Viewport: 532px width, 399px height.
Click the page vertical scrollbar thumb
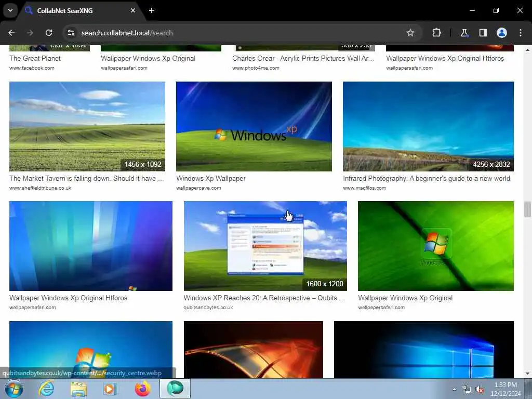pyautogui.click(x=527, y=209)
